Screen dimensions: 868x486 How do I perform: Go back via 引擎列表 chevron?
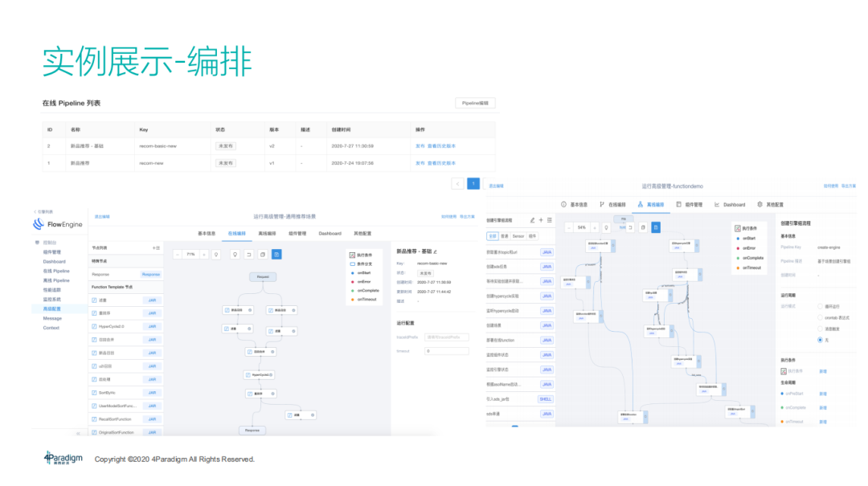click(35, 211)
